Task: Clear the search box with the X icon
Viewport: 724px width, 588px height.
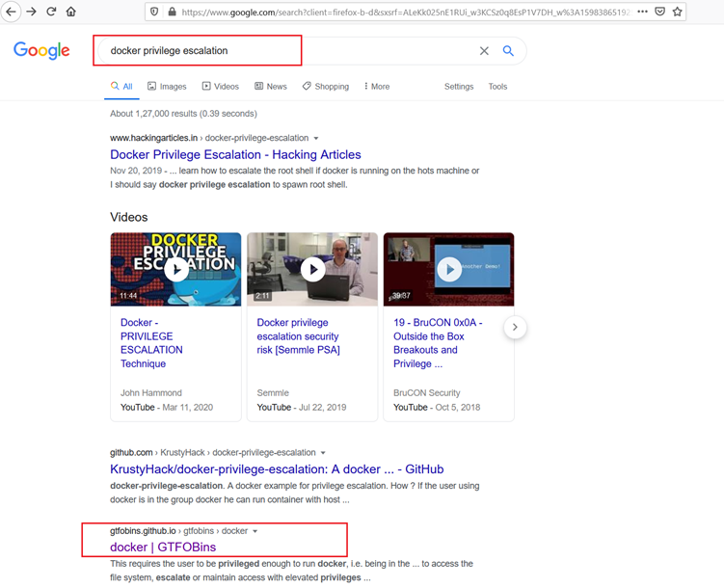Action: (484, 51)
